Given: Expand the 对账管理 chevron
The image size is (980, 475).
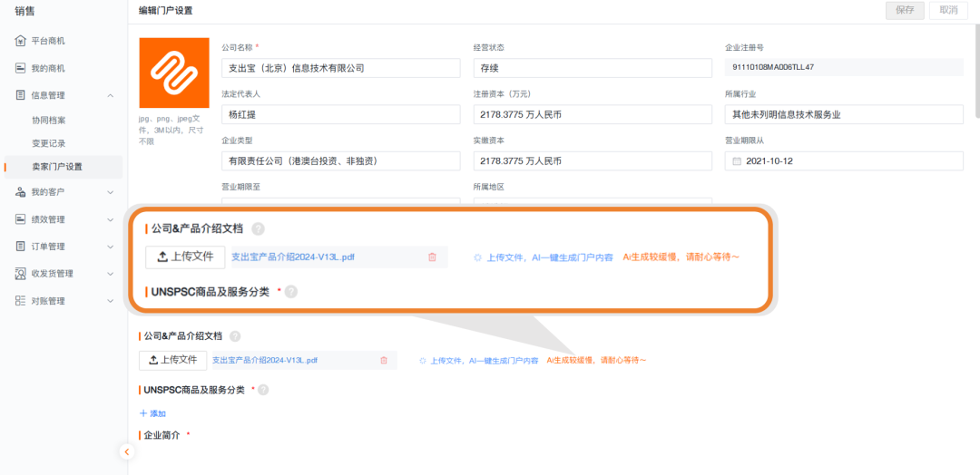Looking at the screenshot, I should pos(111,301).
